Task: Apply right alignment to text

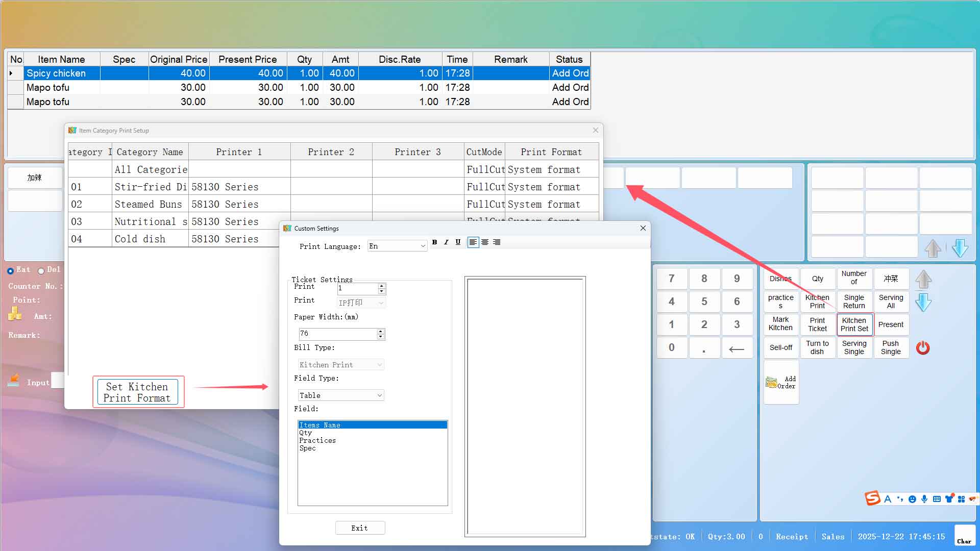Action: pos(497,242)
